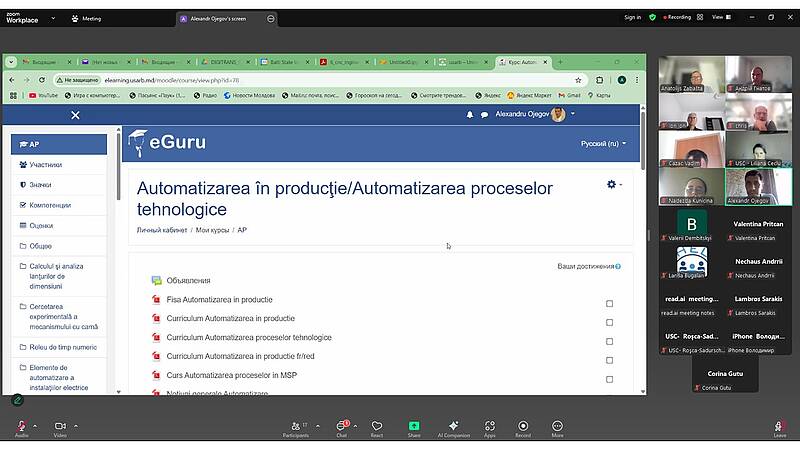Check box for Curriculum Automatizarea proceselor tehnologice

click(609, 341)
